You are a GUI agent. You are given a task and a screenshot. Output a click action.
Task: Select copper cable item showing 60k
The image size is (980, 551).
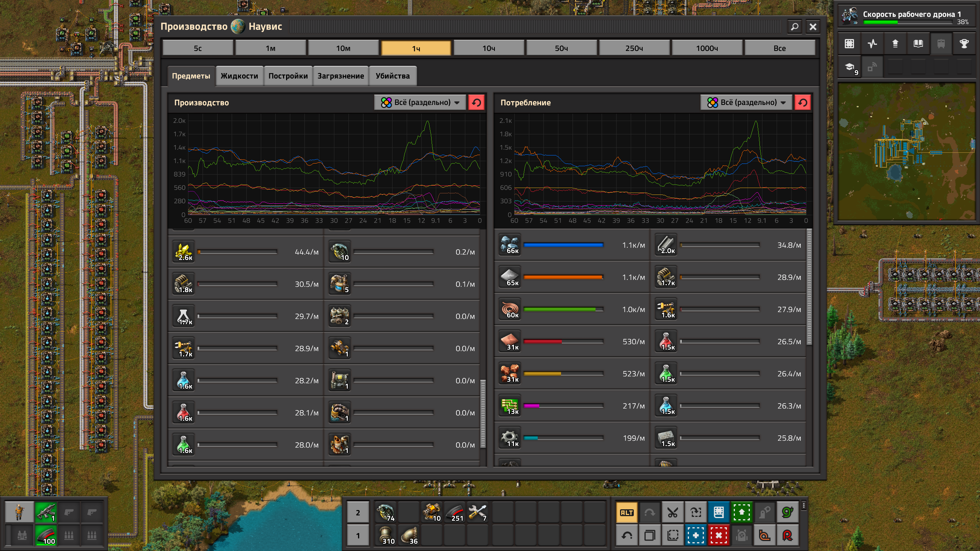pyautogui.click(x=510, y=309)
